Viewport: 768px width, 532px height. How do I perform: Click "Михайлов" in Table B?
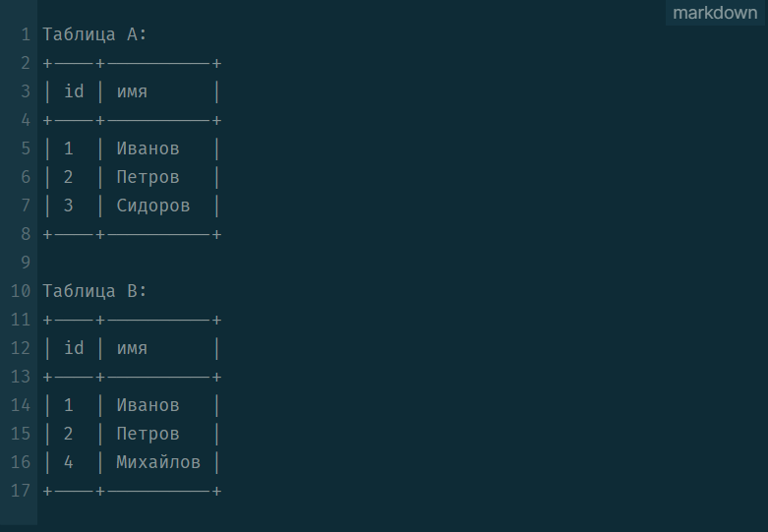pyautogui.click(x=158, y=462)
